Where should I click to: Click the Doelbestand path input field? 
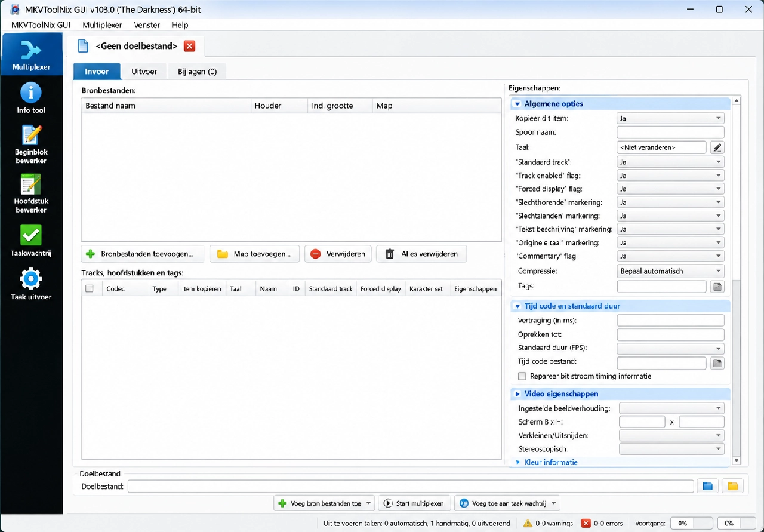(x=411, y=486)
